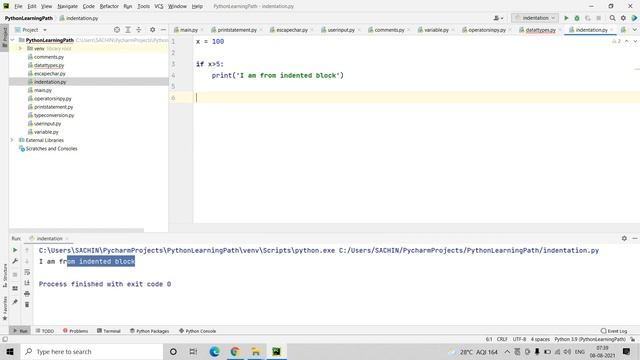This screenshot has width=640, height=360.
Task: Open the Tools menu
Action: [143, 6]
